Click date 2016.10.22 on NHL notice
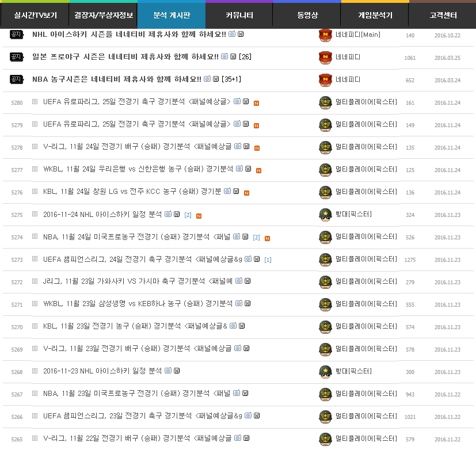 pos(447,36)
